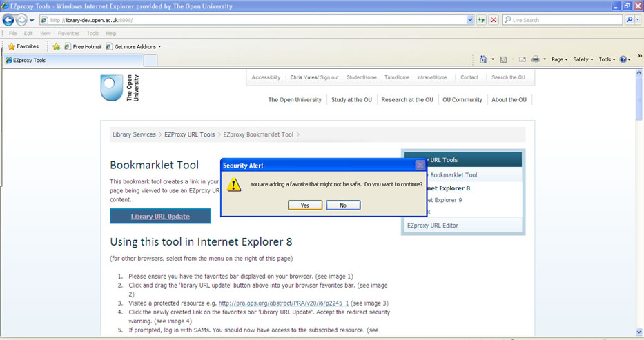Screen dimensions: 644x340
Task: Click the page vertical scrollbar down arrow
Action: coord(638,332)
